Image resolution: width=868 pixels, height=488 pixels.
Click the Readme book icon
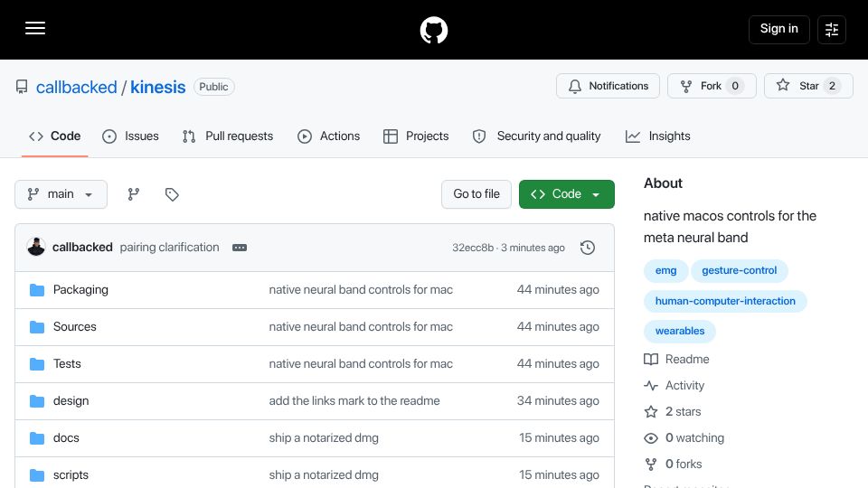pos(651,359)
